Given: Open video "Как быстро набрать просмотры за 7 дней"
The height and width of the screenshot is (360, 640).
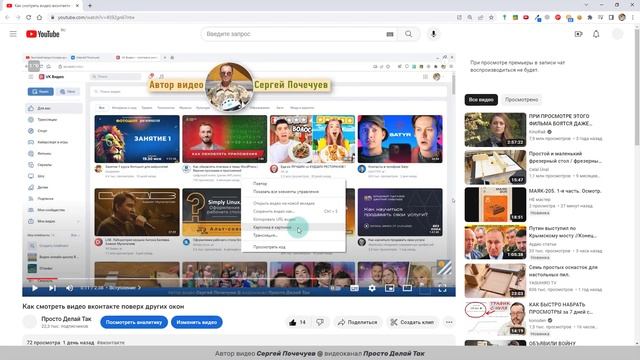Looking at the screenshot, I should coord(560,308).
